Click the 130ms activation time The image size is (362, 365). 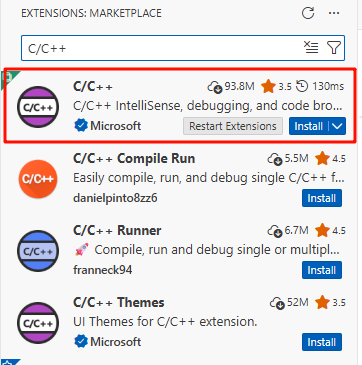328,87
